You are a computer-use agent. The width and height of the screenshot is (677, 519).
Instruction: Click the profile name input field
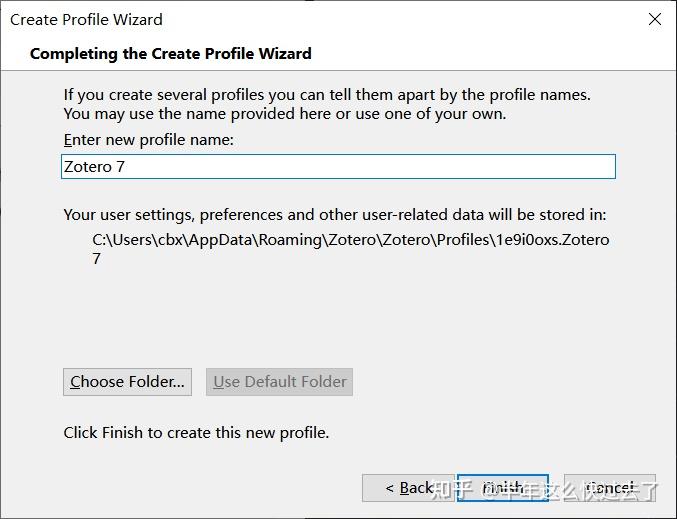pos(338,167)
